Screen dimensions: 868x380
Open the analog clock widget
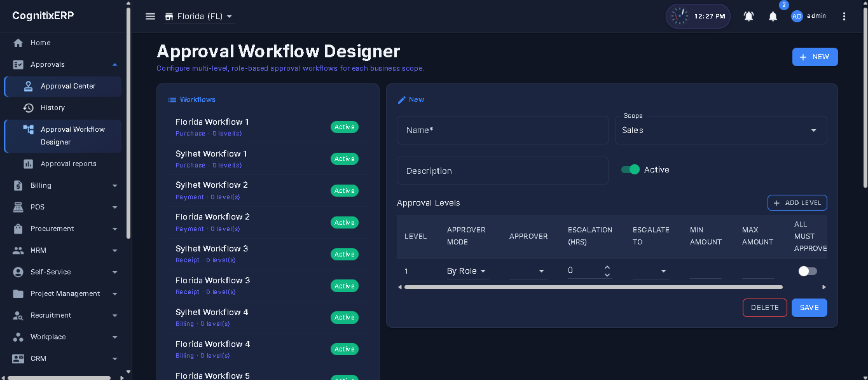tap(680, 17)
